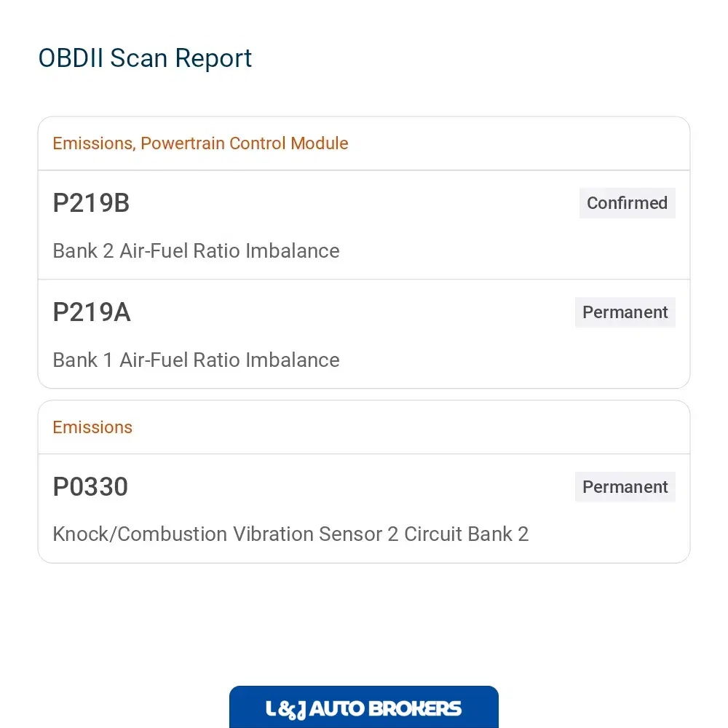Click the OBDII Scan Report heading
Image resolution: width=728 pixels, height=728 pixels.
pyautogui.click(x=145, y=58)
